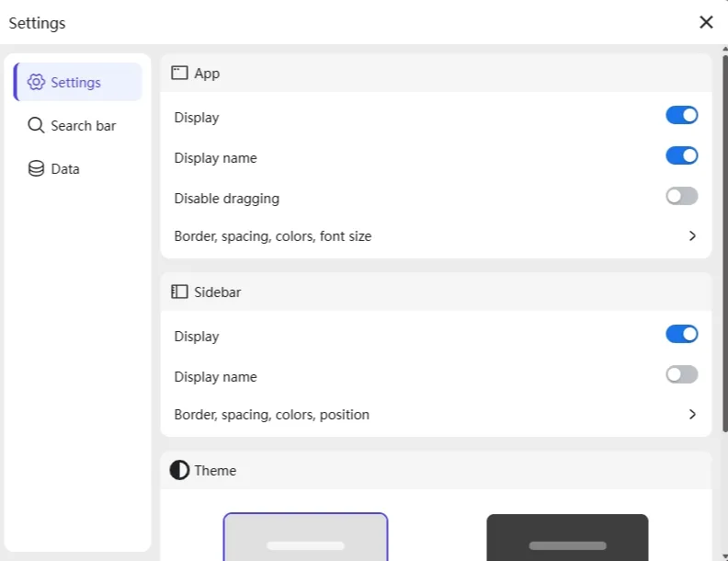Click the magnifier icon beside Search bar
Image resolution: width=728 pixels, height=561 pixels.
click(36, 125)
